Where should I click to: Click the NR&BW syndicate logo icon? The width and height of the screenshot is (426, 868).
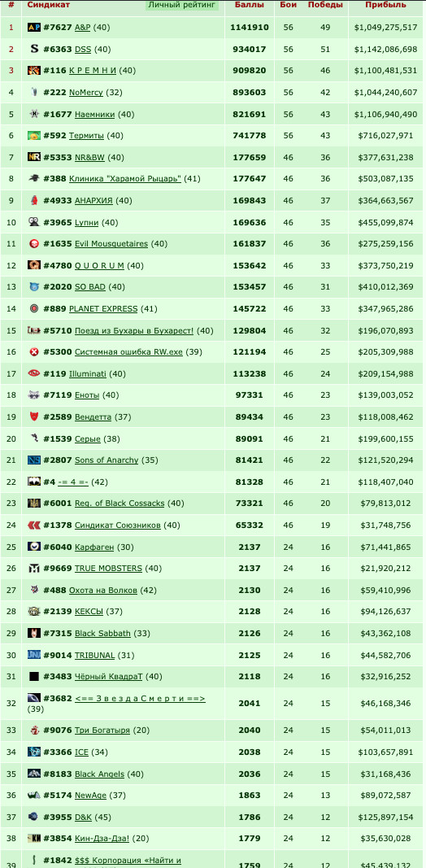(34, 157)
